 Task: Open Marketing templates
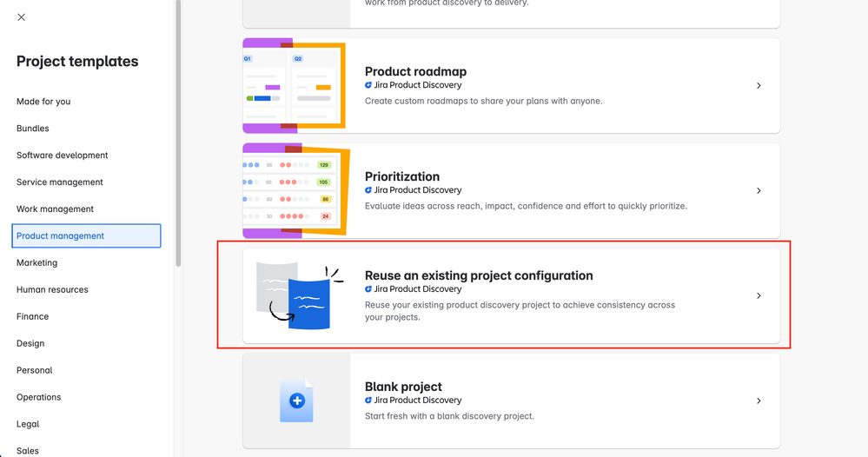pyautogui.click(x=36, y=262)
